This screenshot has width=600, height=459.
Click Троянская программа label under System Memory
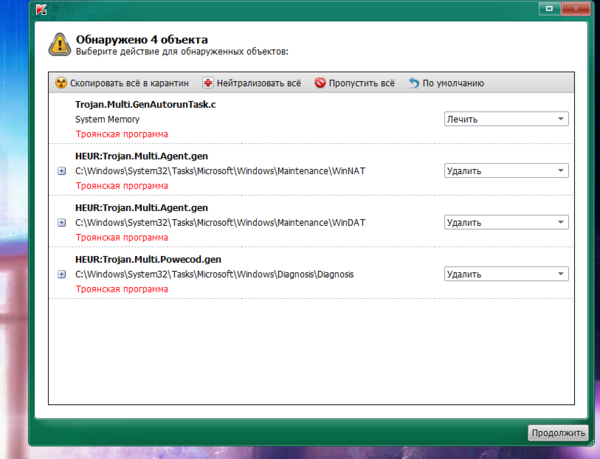point(122,134)
